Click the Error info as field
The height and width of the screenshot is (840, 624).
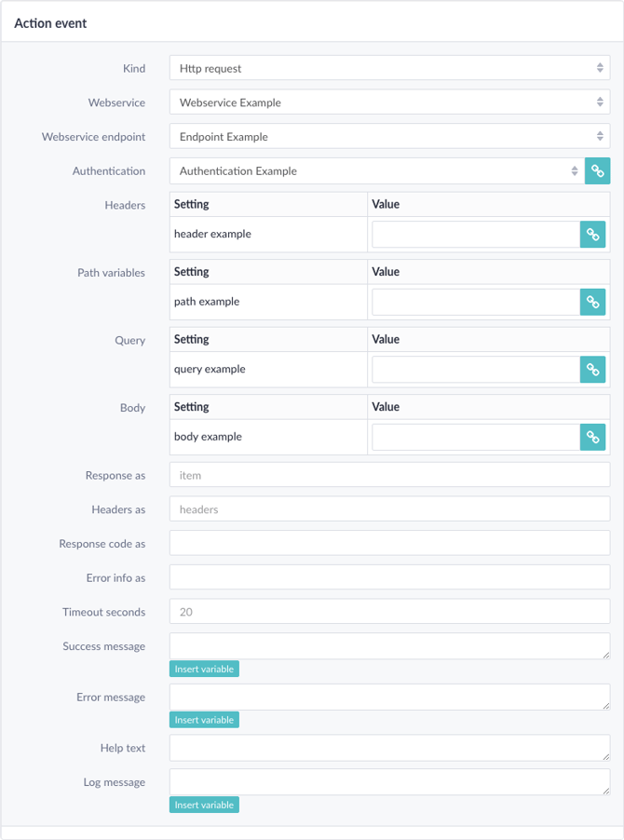coord(389,577)
